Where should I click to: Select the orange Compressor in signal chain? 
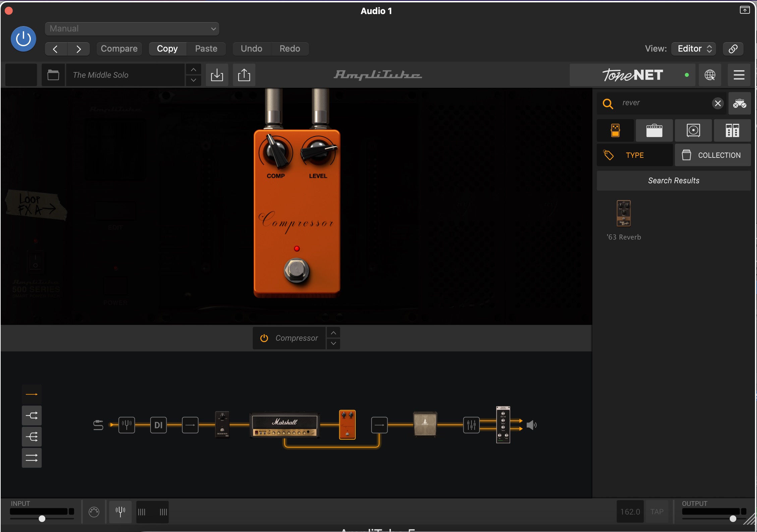[x=347, y=425]
